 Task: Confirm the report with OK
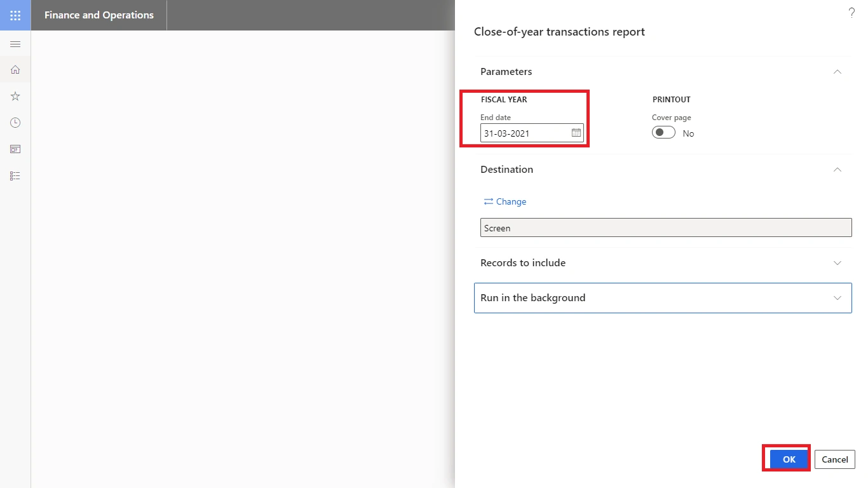[789, 459]
